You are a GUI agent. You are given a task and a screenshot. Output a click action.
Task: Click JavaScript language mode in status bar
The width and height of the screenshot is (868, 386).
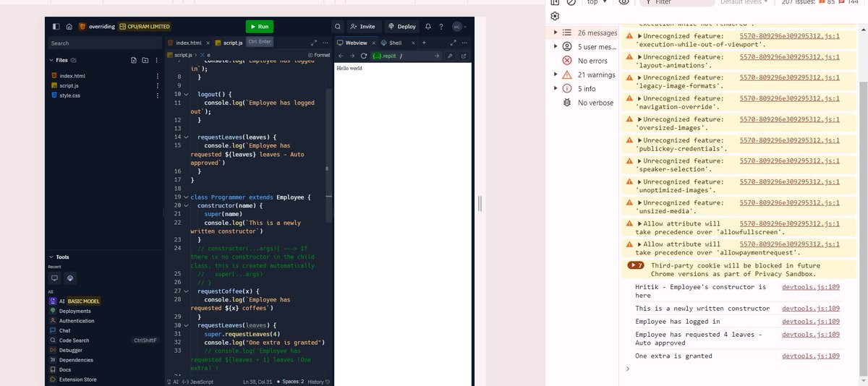197,381
